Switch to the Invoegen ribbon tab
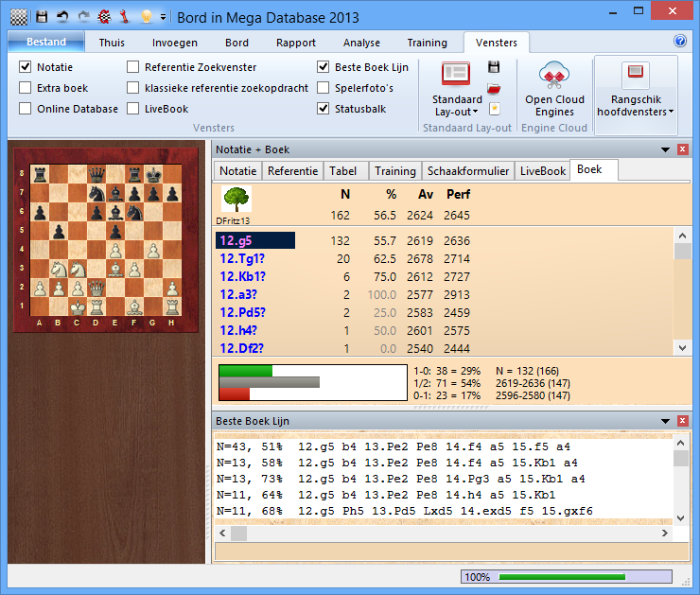 pos(175,43)
